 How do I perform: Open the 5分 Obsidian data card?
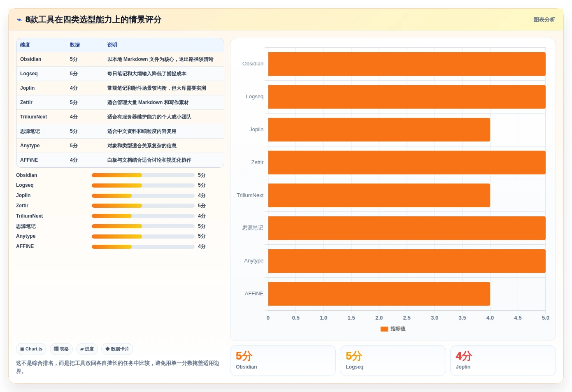click(283, 360)
